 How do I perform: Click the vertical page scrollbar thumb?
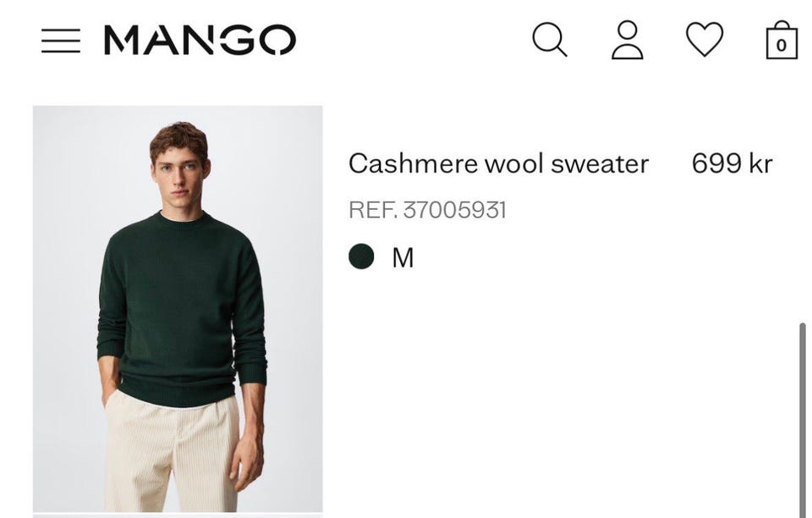tap(803, 420)
